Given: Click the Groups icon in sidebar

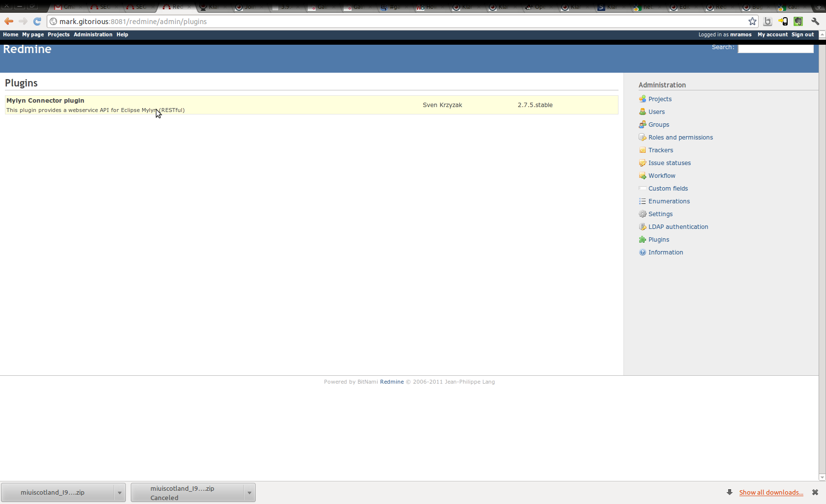Looking at the screenshot, I should coord(642,124).
